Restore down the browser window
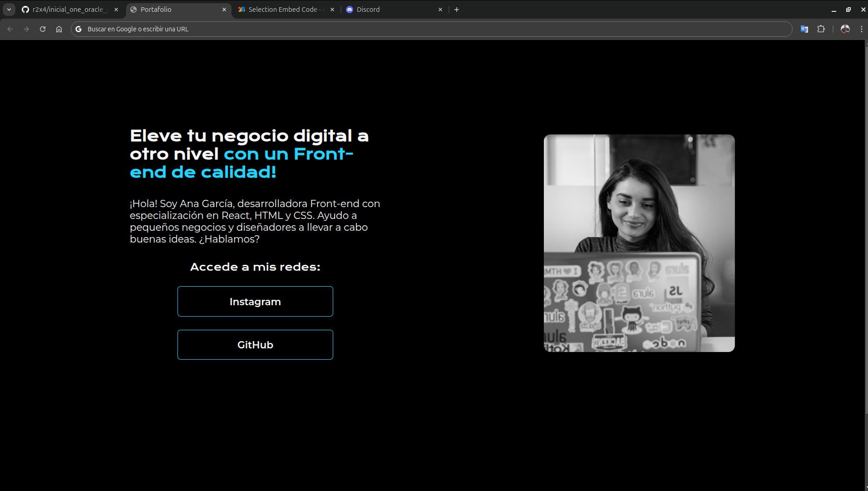Image resolution: width=868 pixels, height=491 pixels. (848, 10)
